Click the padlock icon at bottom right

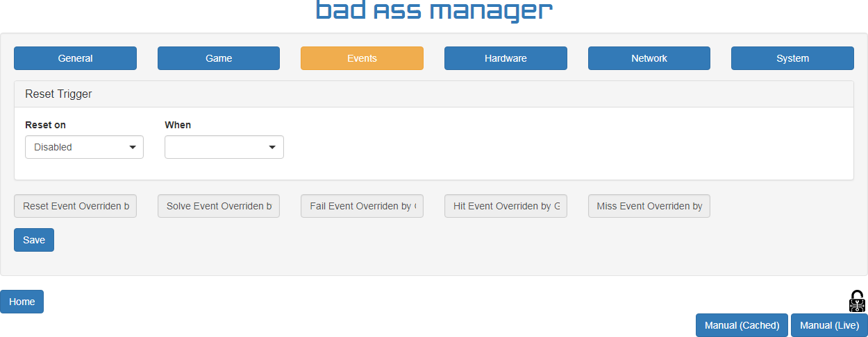tap(857, 301)
